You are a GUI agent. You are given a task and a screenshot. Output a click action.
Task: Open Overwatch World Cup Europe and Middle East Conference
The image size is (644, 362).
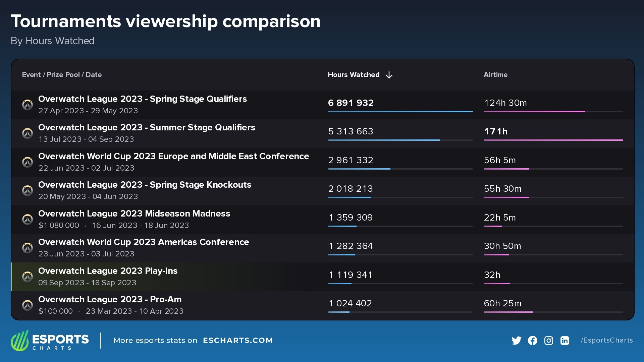pos(173,156)
